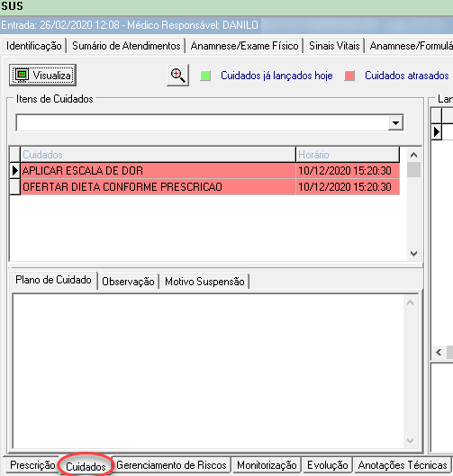Screen dimensions: 453x476
Task: Open the Gerenciamento de Riscos tab
Action: [x=171, y=465]
